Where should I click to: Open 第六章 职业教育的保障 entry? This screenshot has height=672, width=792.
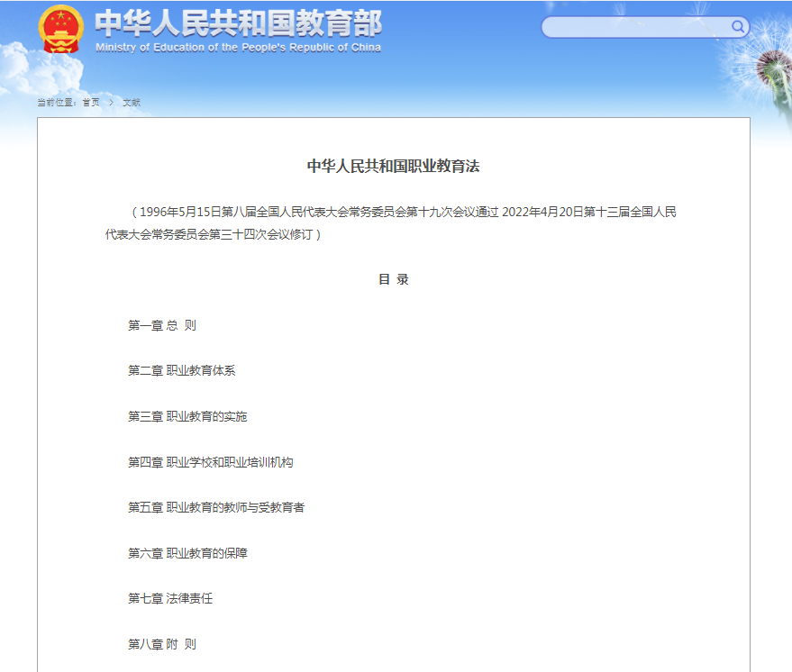(x=187, y=553)
